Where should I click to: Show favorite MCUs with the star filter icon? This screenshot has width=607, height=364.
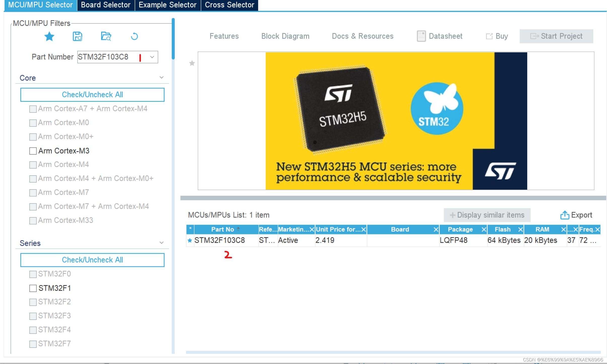(x=49, y=36)
